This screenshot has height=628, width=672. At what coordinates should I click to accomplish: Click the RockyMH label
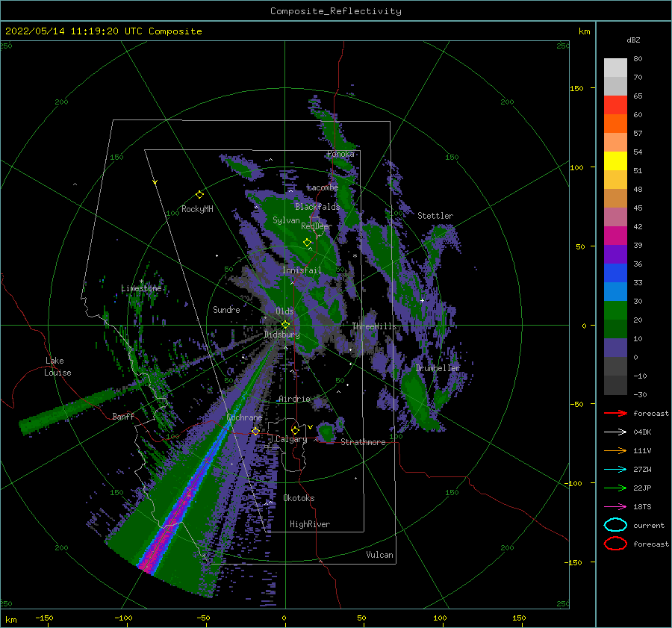pyautogui.click(x=197, y=209)
